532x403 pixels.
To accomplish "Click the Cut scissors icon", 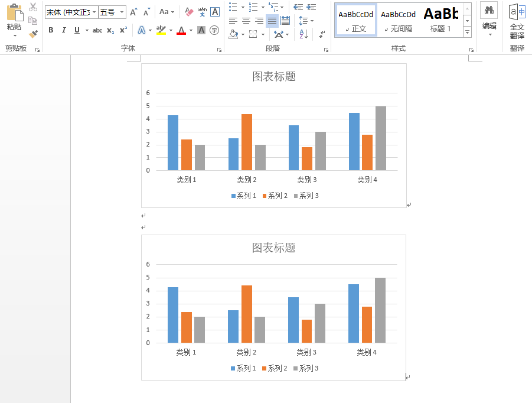I will pyautogui.click(x=33, y=7).
